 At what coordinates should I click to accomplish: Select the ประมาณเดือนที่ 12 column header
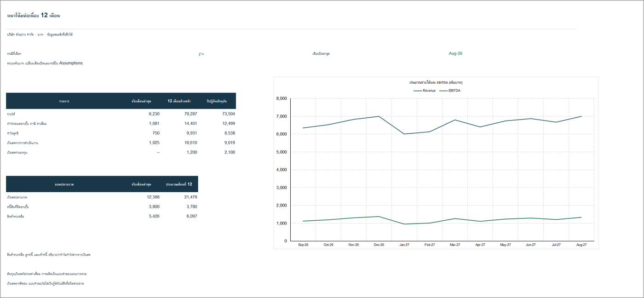[x=179, y=184]
